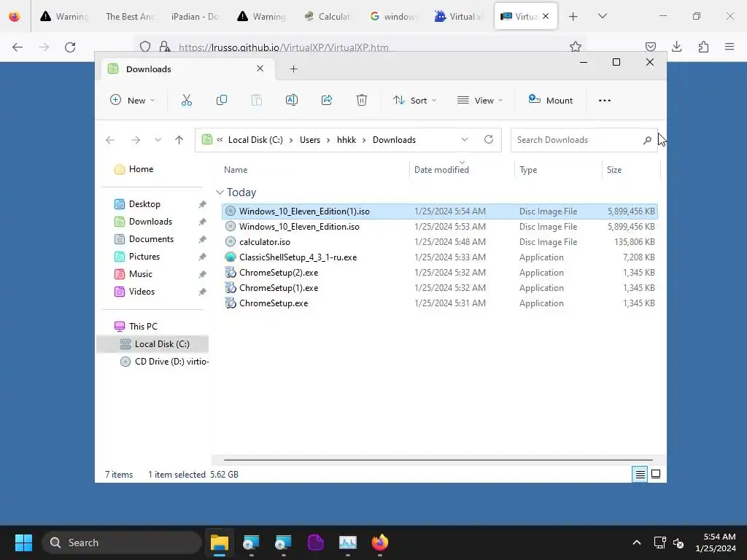Open Documents in navigation pane
This screenshot has width=747, height=560.
(x=144, y=239)
